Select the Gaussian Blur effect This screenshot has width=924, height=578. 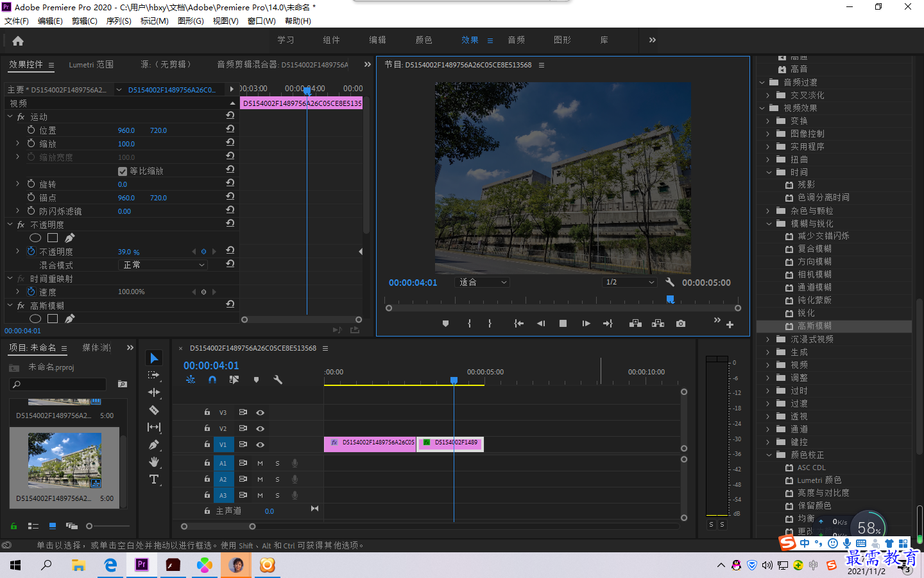point(815,326)
